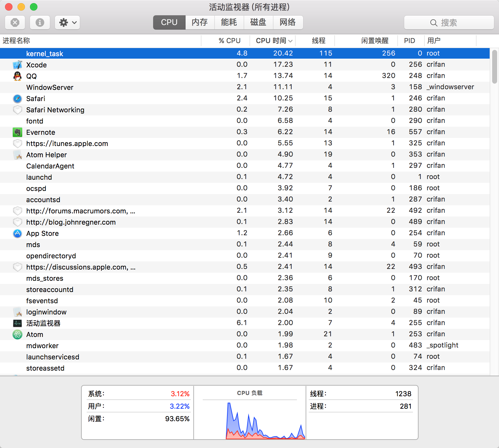
Task: Select the kernel_task process row
Action: click(x=245, y=53)
